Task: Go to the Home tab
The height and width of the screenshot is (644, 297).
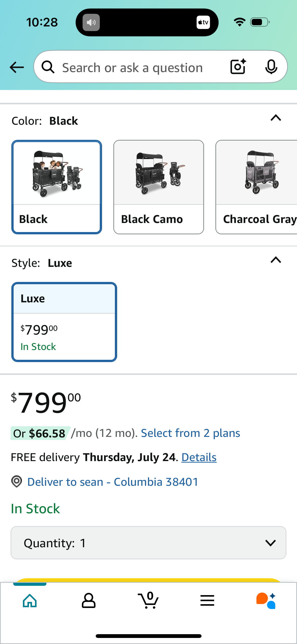Action: pos(30,600)
